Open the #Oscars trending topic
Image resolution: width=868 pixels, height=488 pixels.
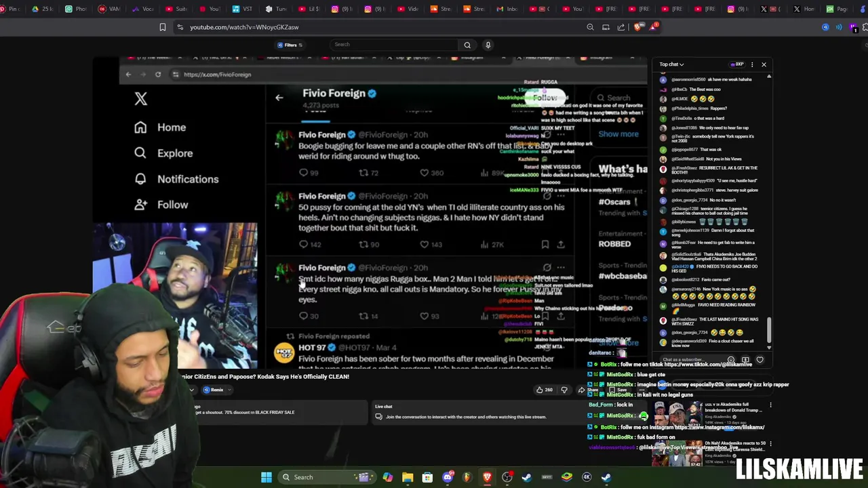coord(614,202)
